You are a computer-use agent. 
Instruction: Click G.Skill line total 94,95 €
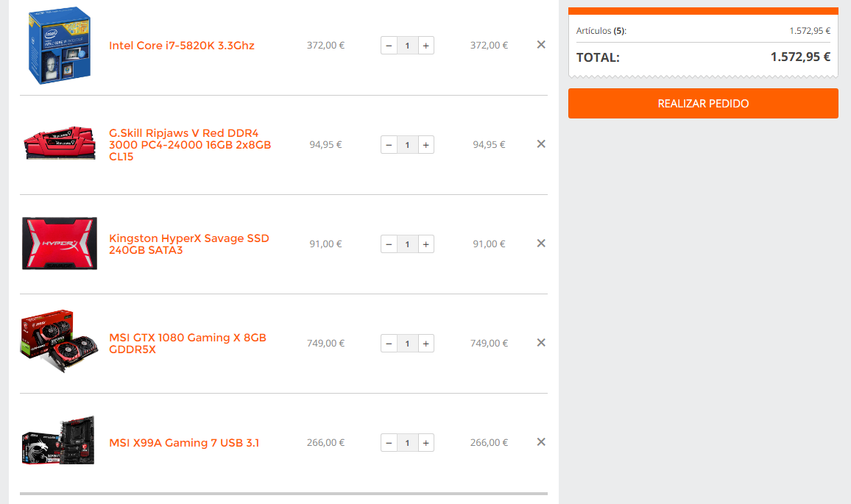coord(489,145)
